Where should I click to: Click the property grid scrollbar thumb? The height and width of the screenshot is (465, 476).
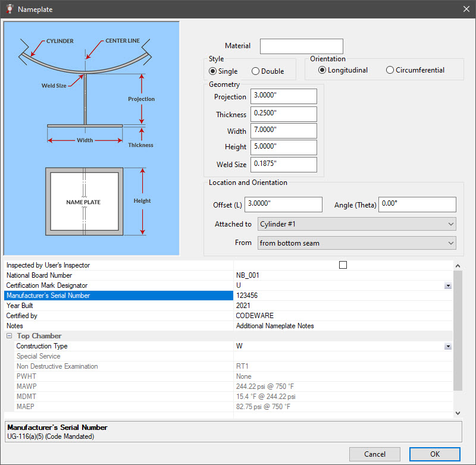point(458,331)
